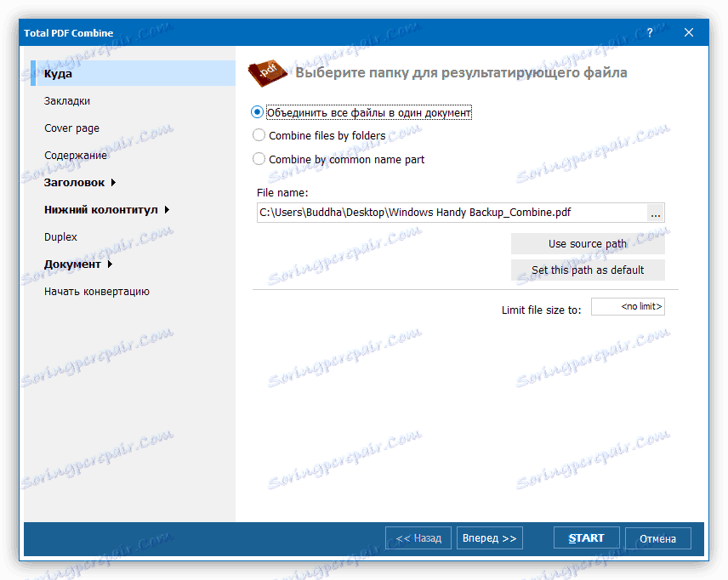
Task: Click the 'Выберите папку для результатирующего файла' heading
Action: (x=462, y=73)
